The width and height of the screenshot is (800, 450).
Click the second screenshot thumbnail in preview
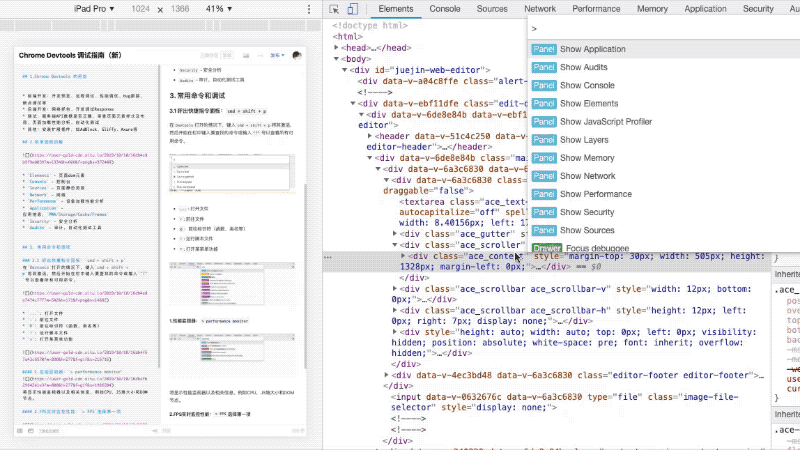[232, 284]
